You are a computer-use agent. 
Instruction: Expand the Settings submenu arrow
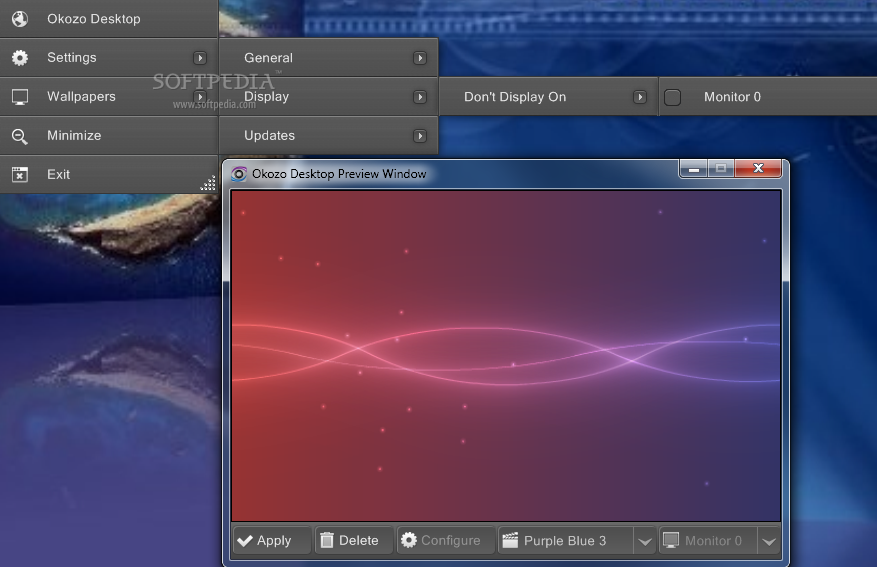pos(200,58)
